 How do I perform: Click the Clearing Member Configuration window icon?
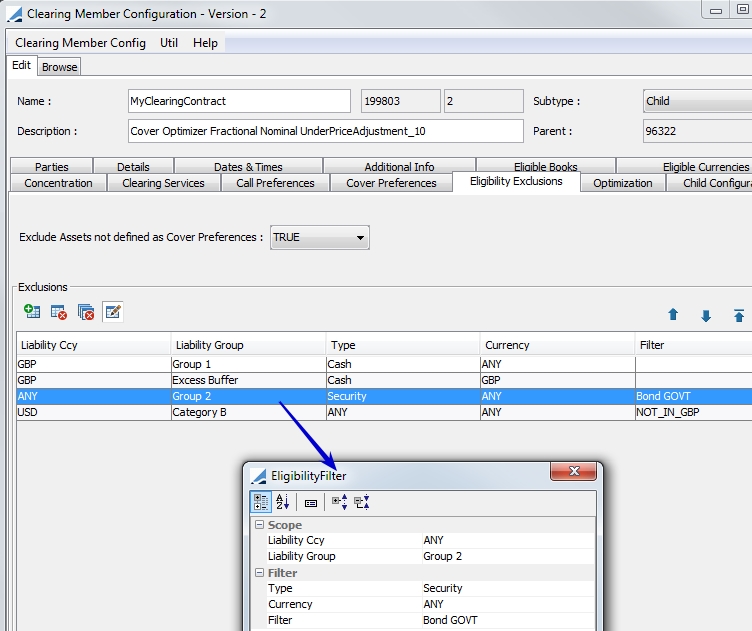coord(14,14)
